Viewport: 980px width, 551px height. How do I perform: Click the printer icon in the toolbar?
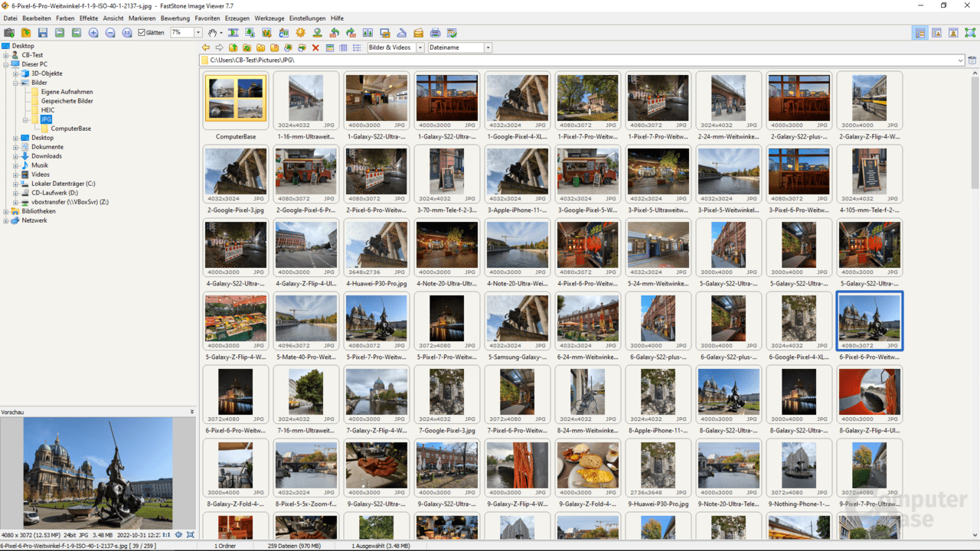[435, 33]
